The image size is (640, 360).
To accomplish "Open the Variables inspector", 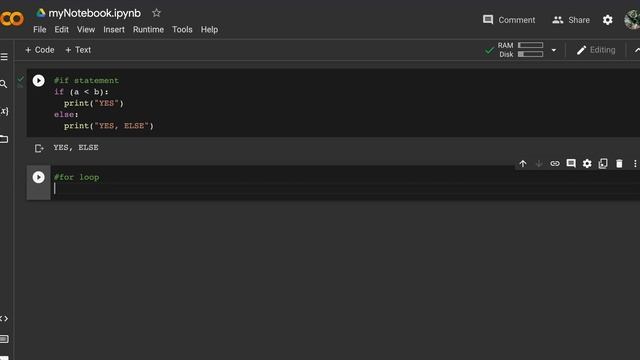I will click(4, 111).
